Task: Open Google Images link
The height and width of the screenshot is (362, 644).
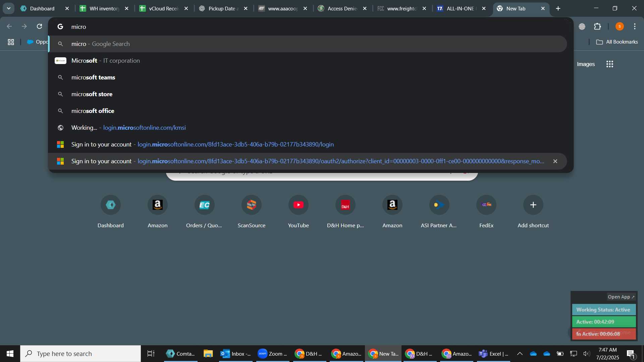Action: (x=586, y=64)
